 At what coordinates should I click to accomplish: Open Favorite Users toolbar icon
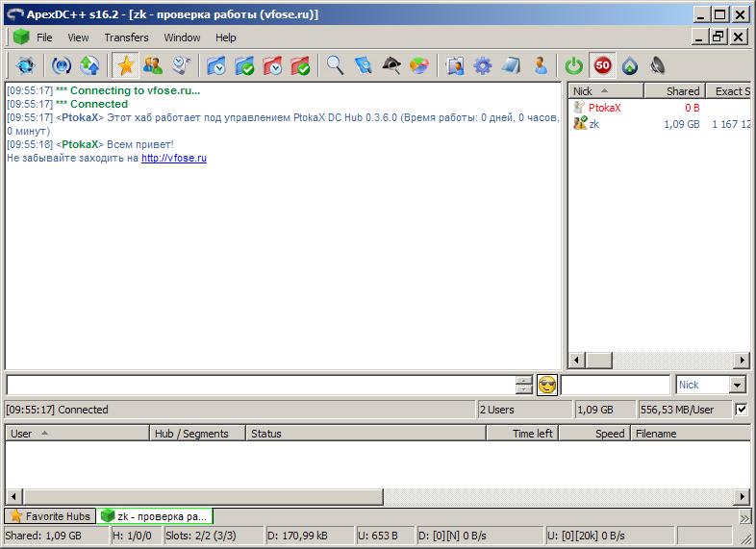coord(153,65)
